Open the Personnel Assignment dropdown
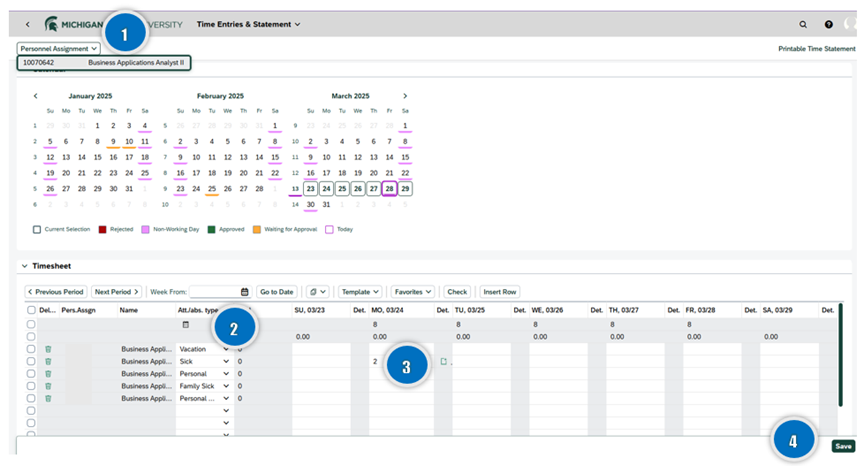The height and width of the screenshot is (466, 864). pyautogui.click(x=59, y=48)
